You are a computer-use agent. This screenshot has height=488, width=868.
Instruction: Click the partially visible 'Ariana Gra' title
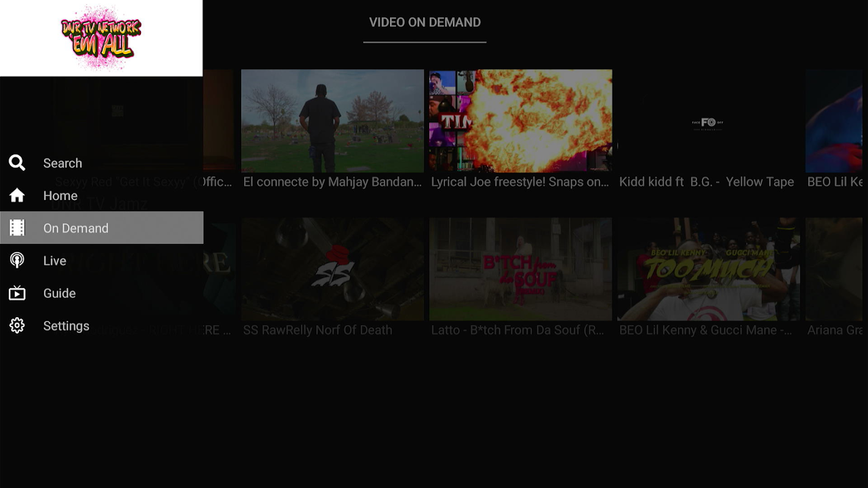coord(835,330)
